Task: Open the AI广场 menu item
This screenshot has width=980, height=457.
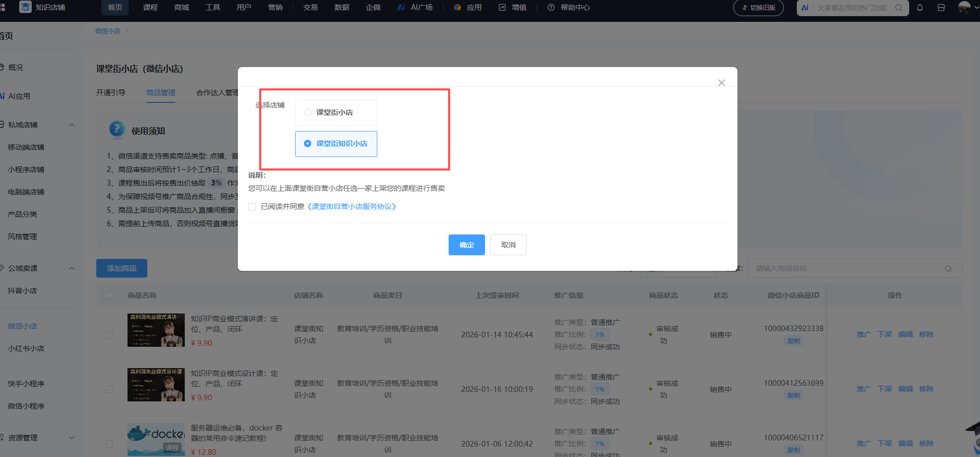Action: (x=415, y=7)
